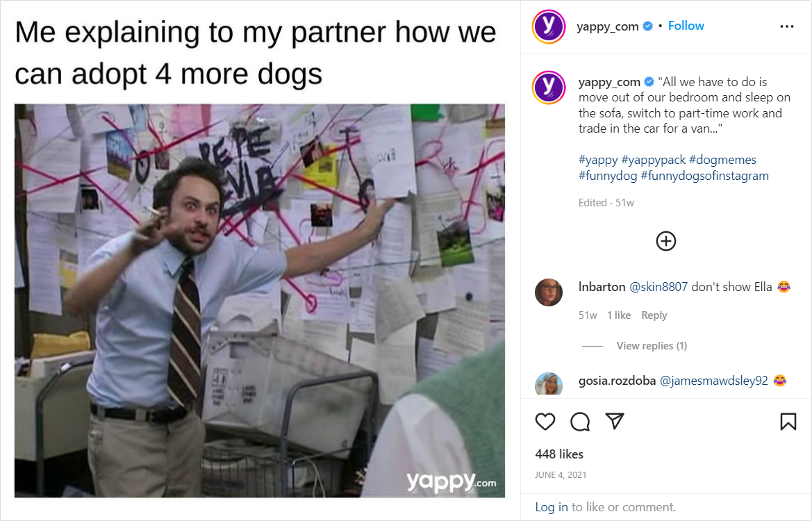Like the post with heart icon

[x=545, y=422]
